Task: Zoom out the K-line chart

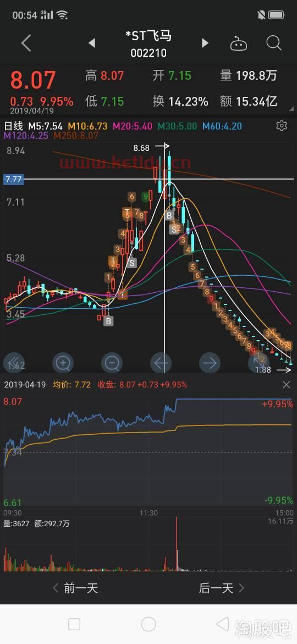Action: point(112,363)
